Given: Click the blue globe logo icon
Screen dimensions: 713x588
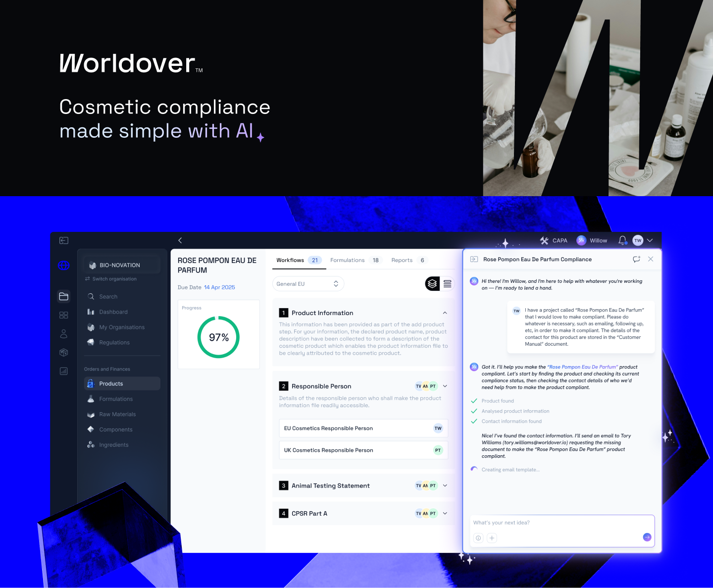Looking at the screenshot, I should click(64, 266).
